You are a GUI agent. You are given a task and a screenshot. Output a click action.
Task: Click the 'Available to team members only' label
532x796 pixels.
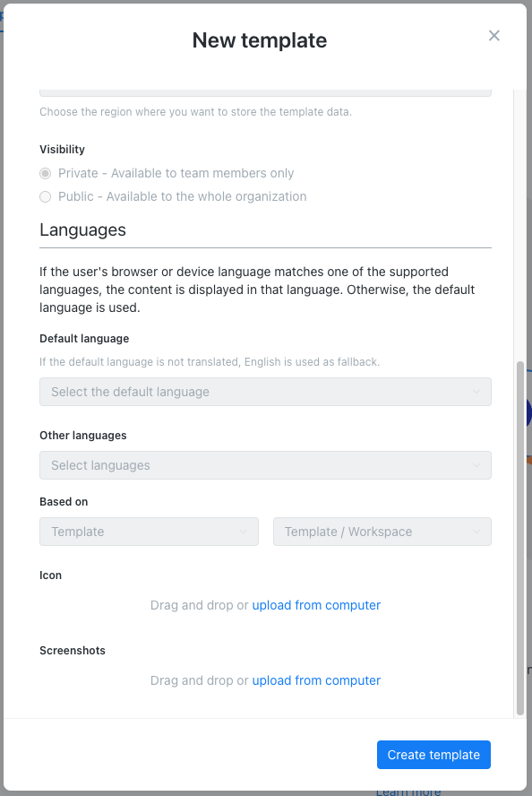(x=202, y=173)
